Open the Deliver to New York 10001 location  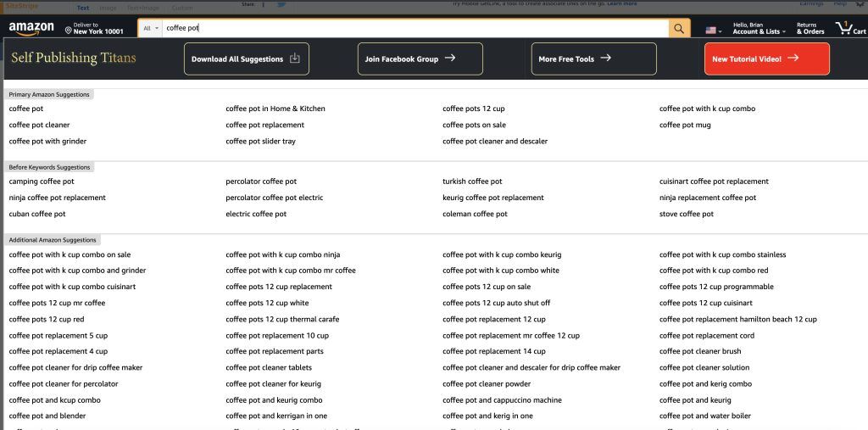[94, 28]
